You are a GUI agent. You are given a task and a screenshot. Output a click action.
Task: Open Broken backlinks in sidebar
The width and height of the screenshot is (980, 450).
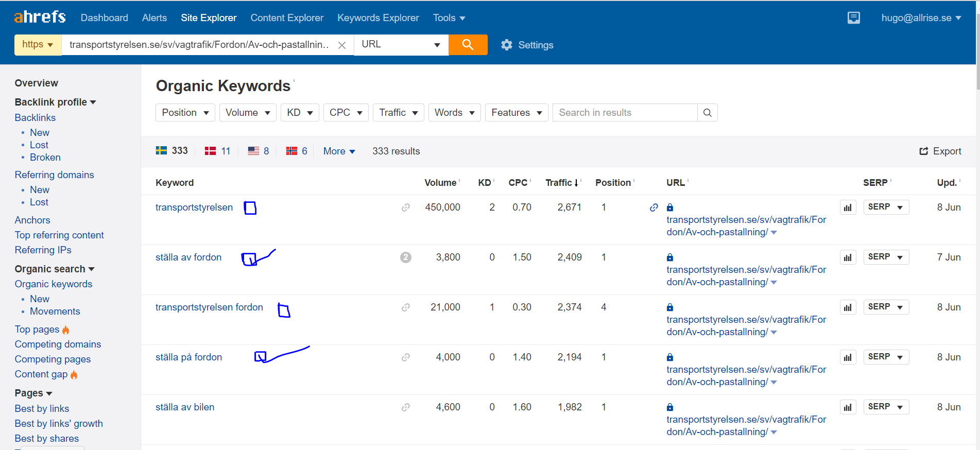click(45, 158)
